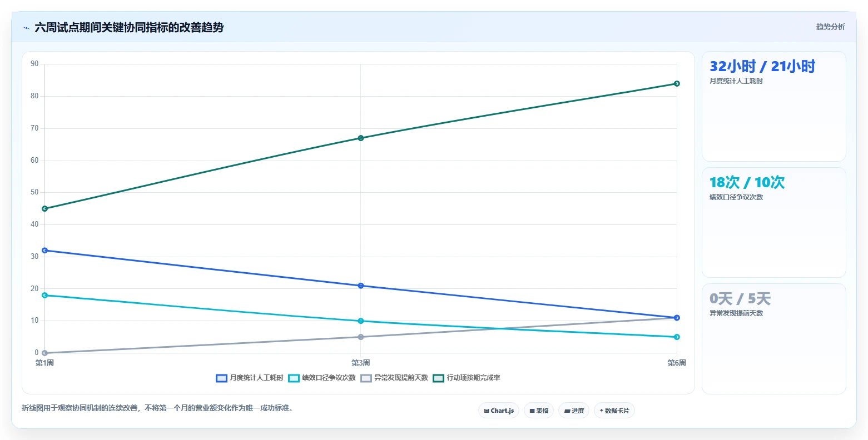Open the 18次 / 10次 data card
Screen dimensions: 868x440
(773, 222)
